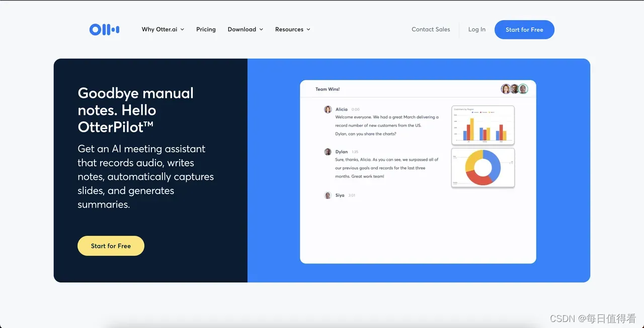Click the Alicia speaker name

point(342,109)
